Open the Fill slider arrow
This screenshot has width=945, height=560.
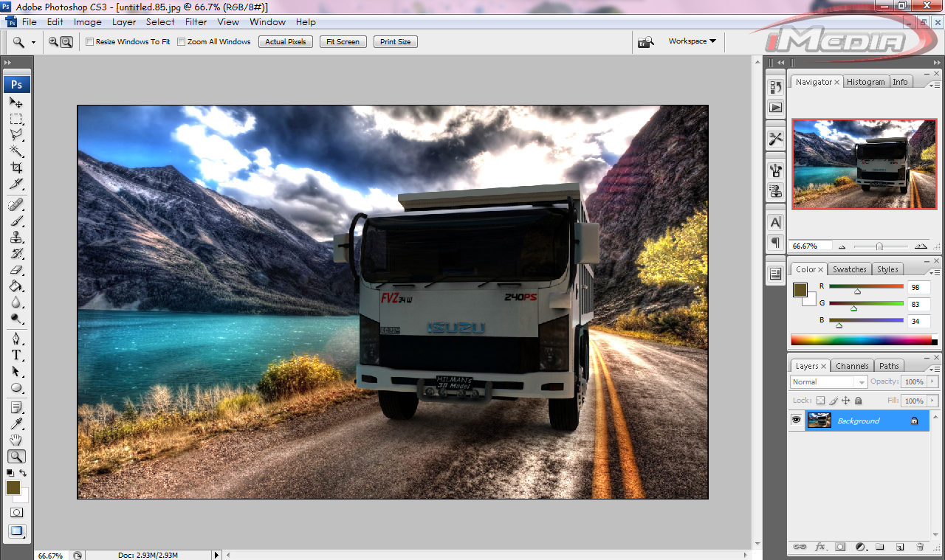(933, 401)
